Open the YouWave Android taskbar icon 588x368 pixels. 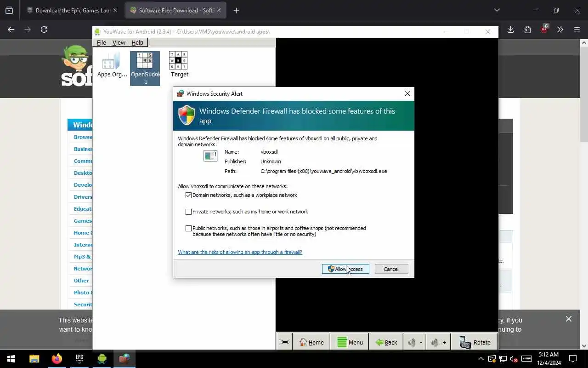point(102,359)
